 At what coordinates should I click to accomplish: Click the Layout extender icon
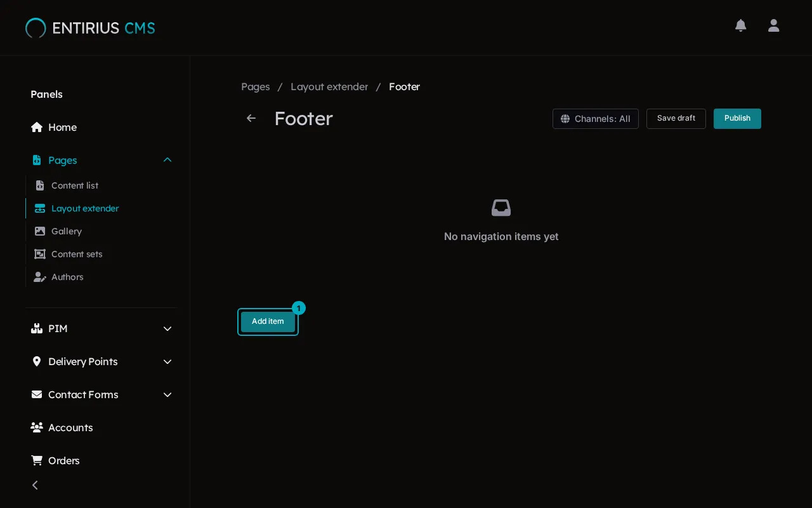pyautogui.click(x=40, y=208)
